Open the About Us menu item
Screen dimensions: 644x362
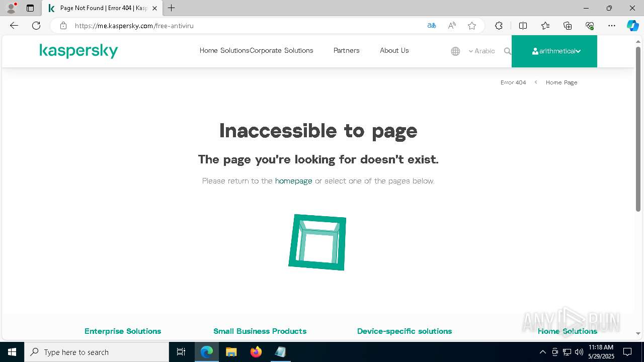tap(394, 50)
